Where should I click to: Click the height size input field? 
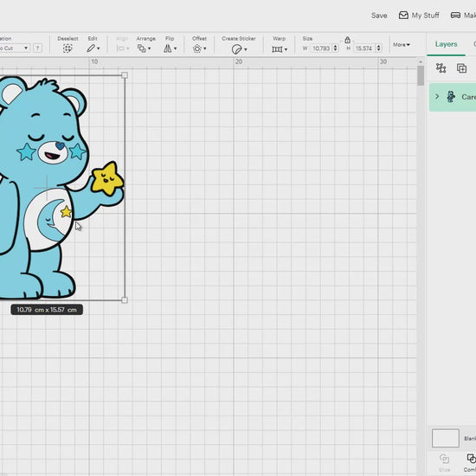point(364,48)
